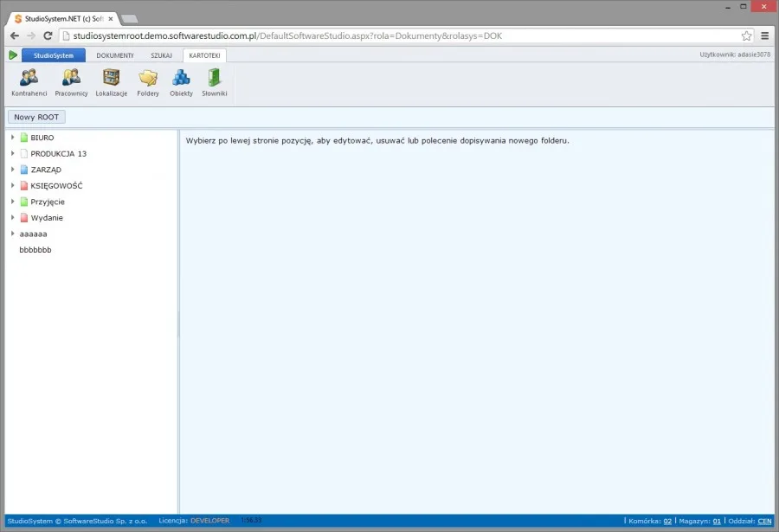Open the browser hamburger menu

[765, 35]
